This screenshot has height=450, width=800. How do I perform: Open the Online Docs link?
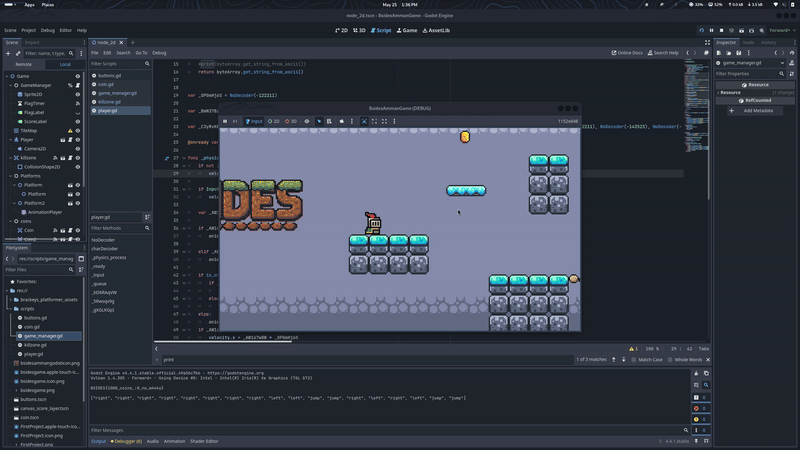pyautogui.click(x=627, y=53)
